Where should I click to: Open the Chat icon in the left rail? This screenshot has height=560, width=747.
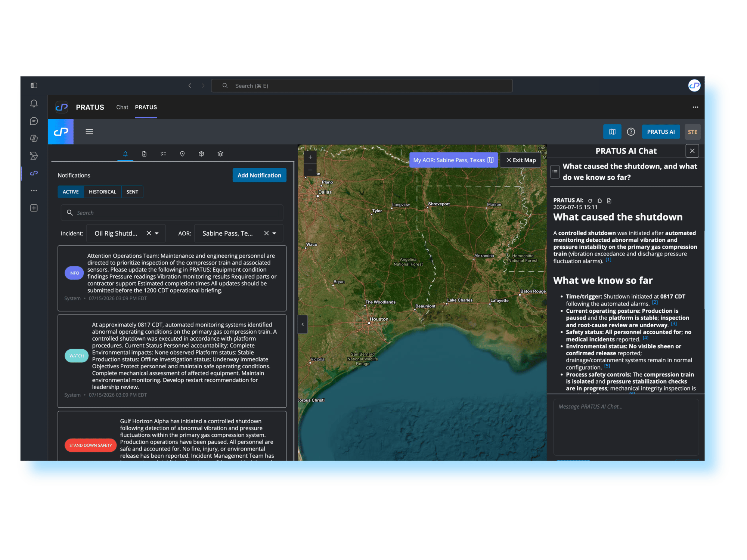point(34,121)
